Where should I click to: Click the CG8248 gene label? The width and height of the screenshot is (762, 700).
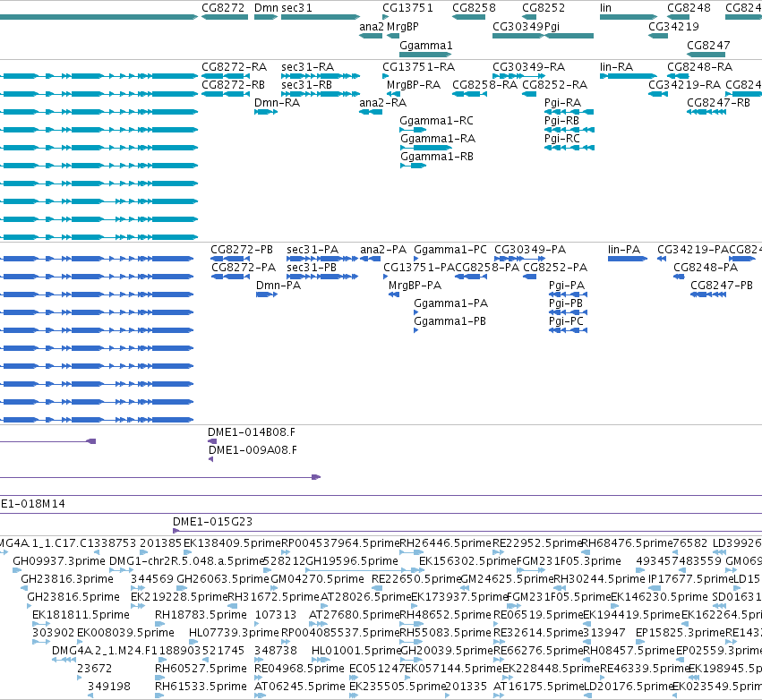tap(689, 8)
